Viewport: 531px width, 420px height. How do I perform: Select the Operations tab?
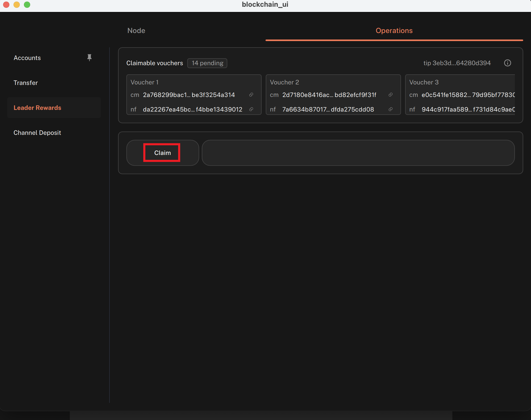pos(394,31)
